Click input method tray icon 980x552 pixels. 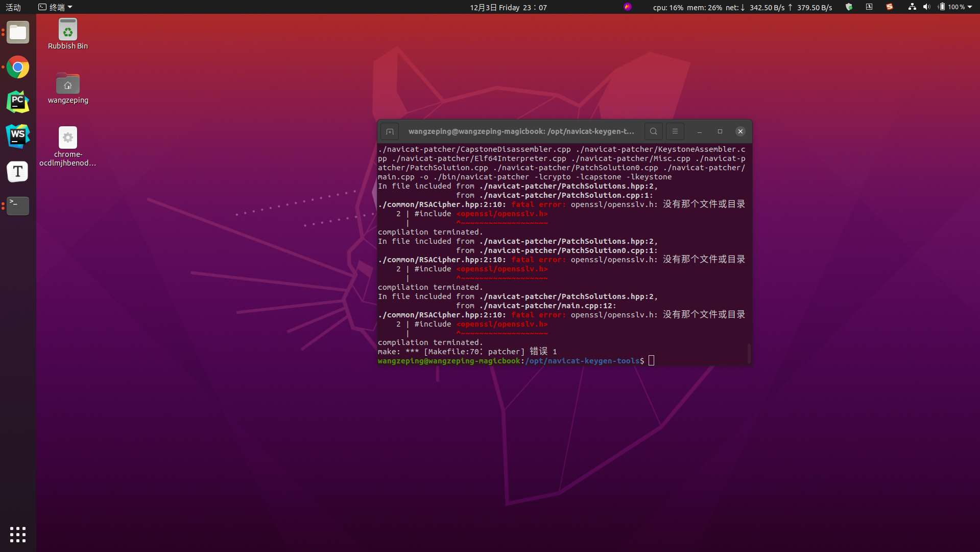click(869, 7)
